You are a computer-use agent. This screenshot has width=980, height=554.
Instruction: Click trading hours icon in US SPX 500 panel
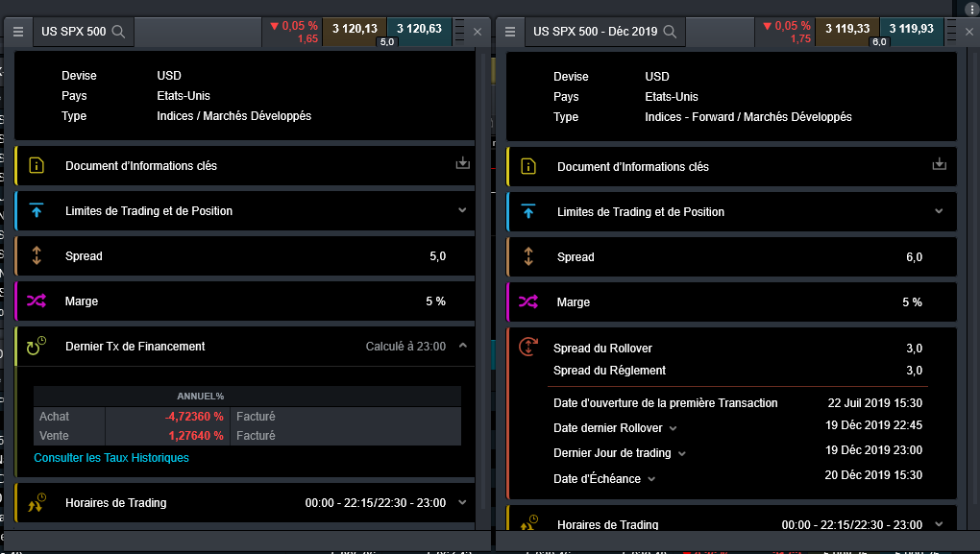[37, 503]
